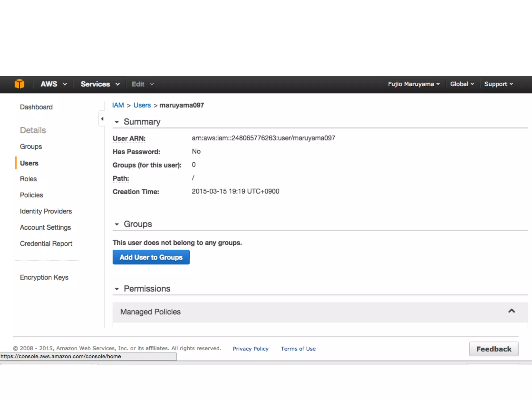Click Add User to Groups button
Screen dimensions: 532x399
pyautogui.click(x=151, y=257)
